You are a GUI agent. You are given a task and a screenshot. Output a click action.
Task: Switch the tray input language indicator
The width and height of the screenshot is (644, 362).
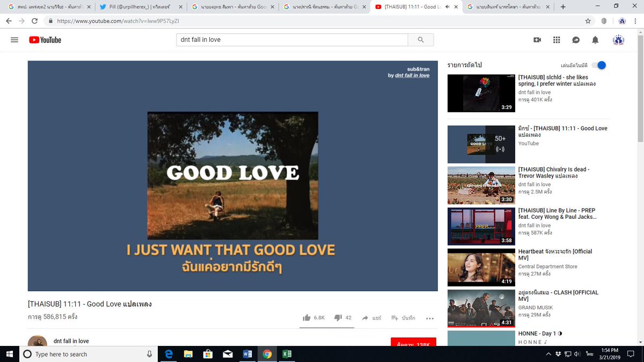point(589,354)
